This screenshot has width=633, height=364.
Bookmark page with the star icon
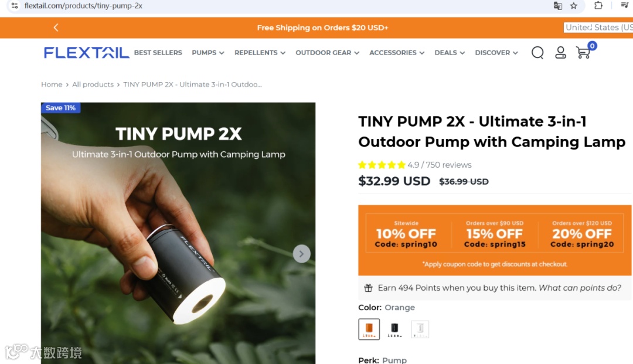coord(574,6)
